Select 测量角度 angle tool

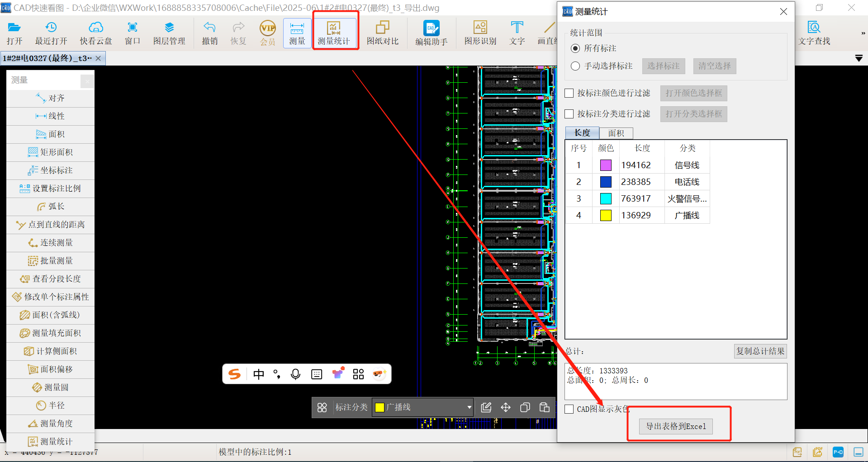click(50, 424)
